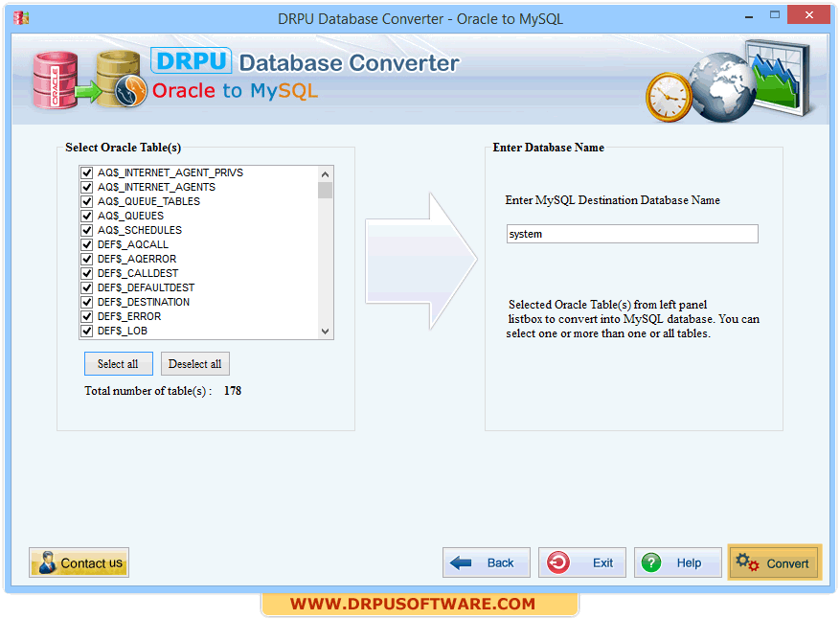Click the Convert gears icon
The height and width of the screenshot is (619, 840).
pyautogui.click(x=748, y=562)
